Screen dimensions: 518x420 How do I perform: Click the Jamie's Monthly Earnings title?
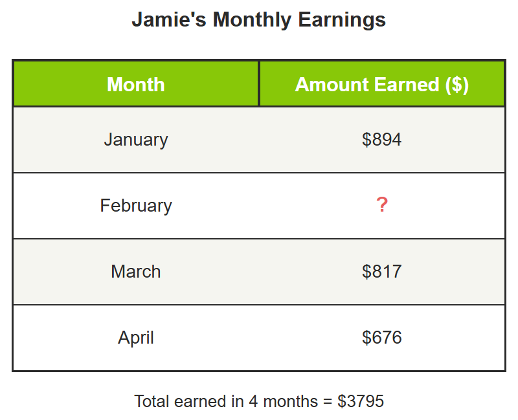[x=258, y=19]
